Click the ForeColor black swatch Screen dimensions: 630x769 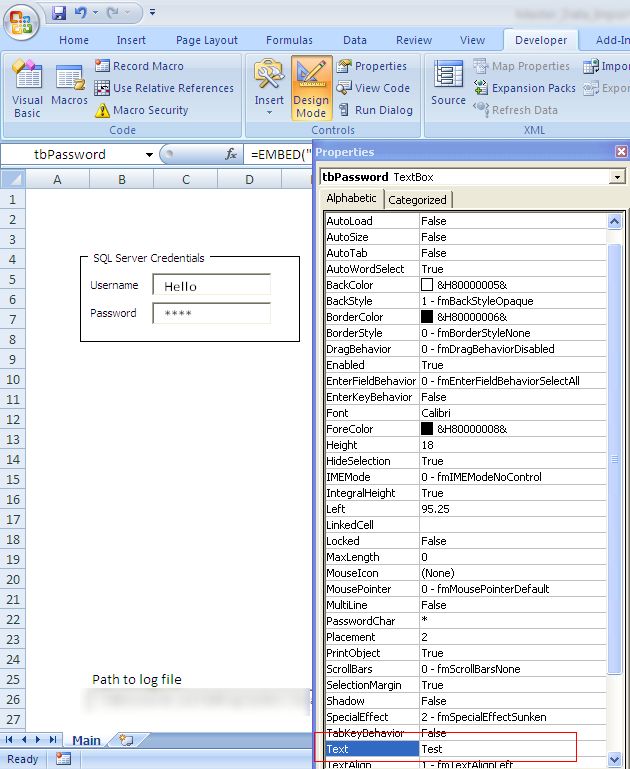pos(427,429)
